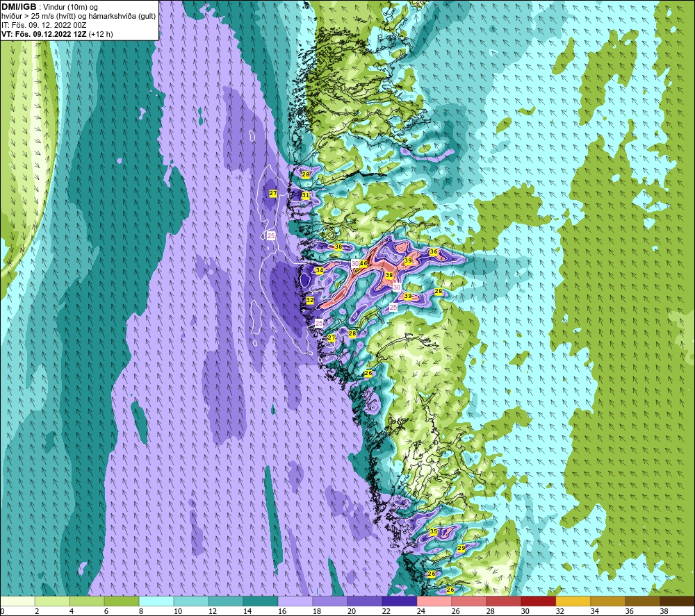Select the green 4–6 m/s legend swatch
The width and height of the screenshot is (695, 616).
click(87, 601)
